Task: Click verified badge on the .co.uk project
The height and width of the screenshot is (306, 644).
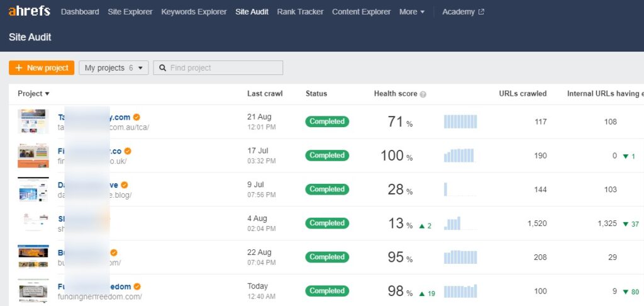Action: [128, 151]
